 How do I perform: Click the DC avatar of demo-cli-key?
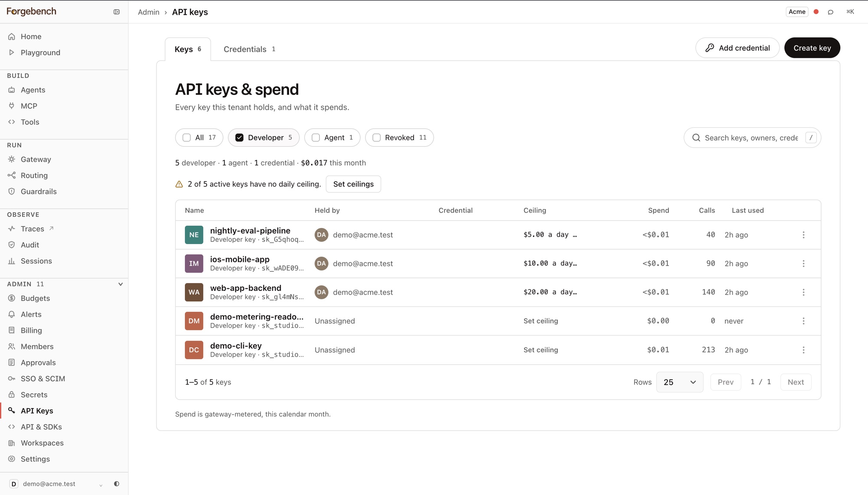click(x=194, y=350)
